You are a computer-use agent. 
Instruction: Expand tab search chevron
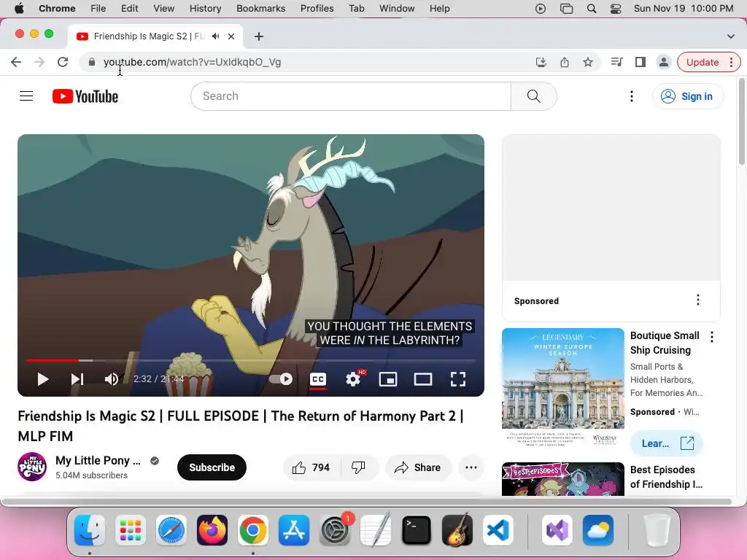[731, 36]
